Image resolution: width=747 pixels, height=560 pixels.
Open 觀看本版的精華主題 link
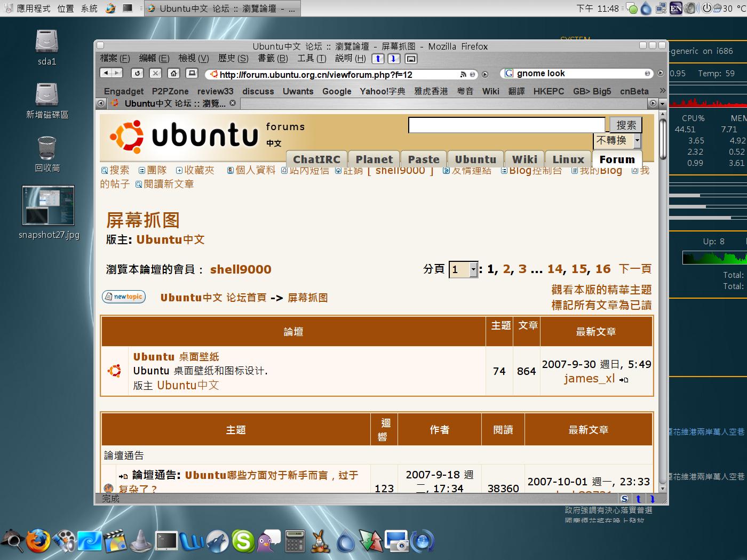click(601, 290)
